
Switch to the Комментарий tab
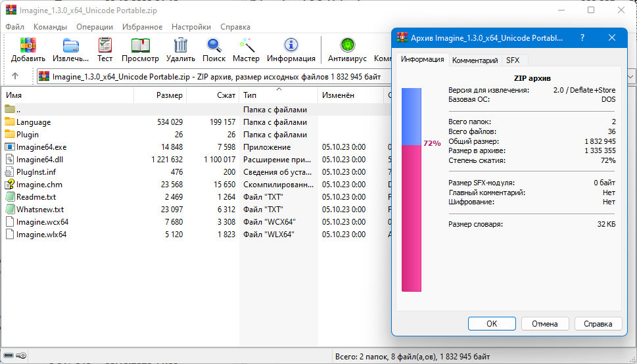point(475,60)
